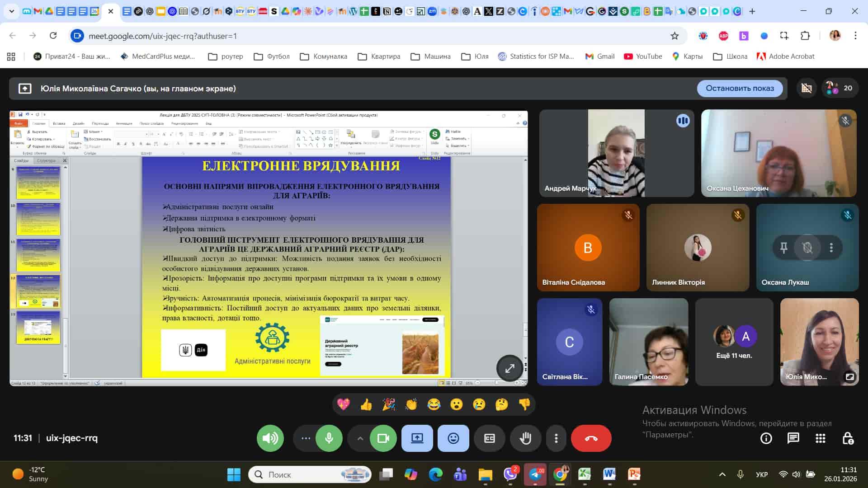The height and width of the screenshot is (488, 868).
Task: Open the YouTube bookmark
Action: point(643,56)
